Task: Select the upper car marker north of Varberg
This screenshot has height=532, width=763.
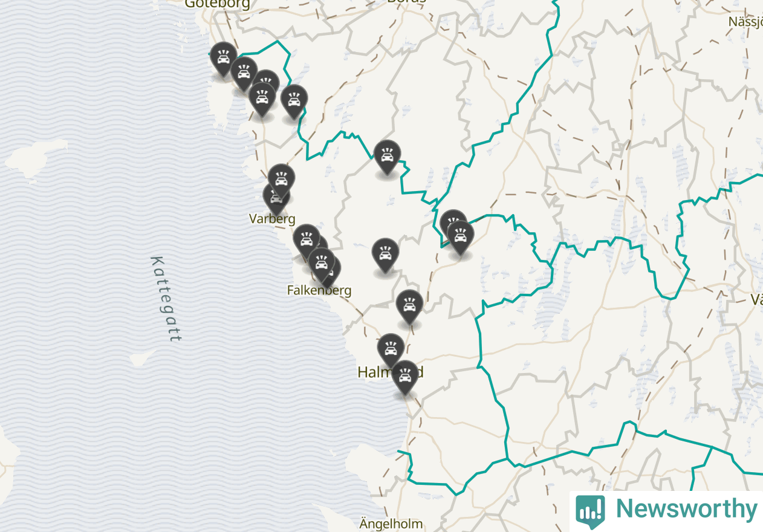Action: pos(281,180)
